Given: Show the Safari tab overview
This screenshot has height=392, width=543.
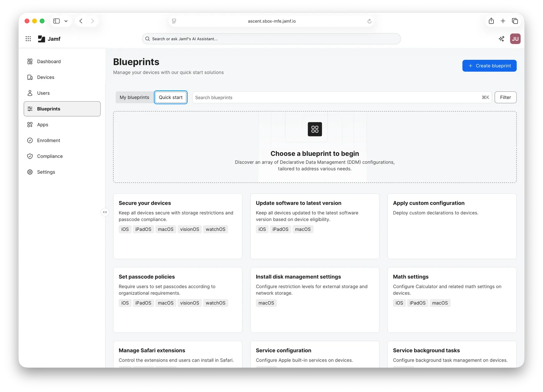Looking at the screenshot, I should [515, 21].
